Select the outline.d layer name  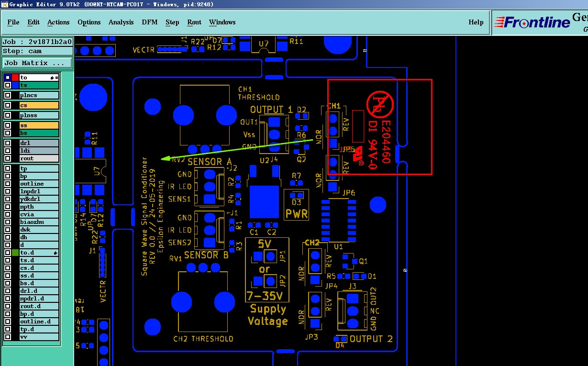coord(39,322)
